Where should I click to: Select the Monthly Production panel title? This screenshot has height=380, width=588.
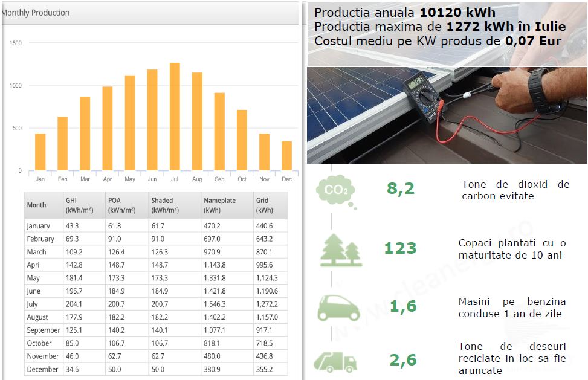point(36,13)
